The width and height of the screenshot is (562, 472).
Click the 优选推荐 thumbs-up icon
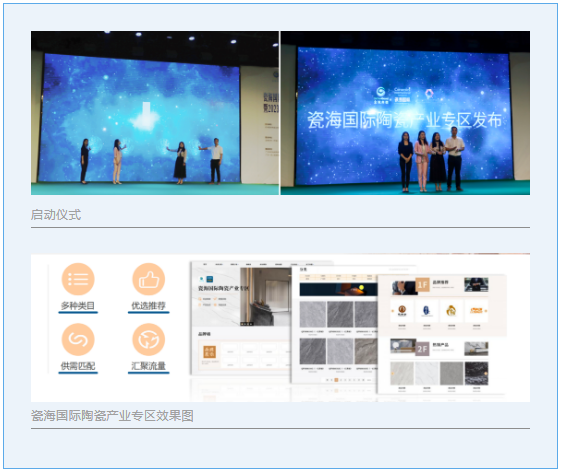[x=148, y=279]
